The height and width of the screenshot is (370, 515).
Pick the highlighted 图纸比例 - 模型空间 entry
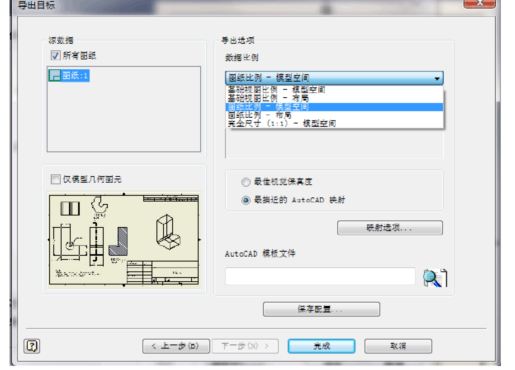[x=335, y=107]
